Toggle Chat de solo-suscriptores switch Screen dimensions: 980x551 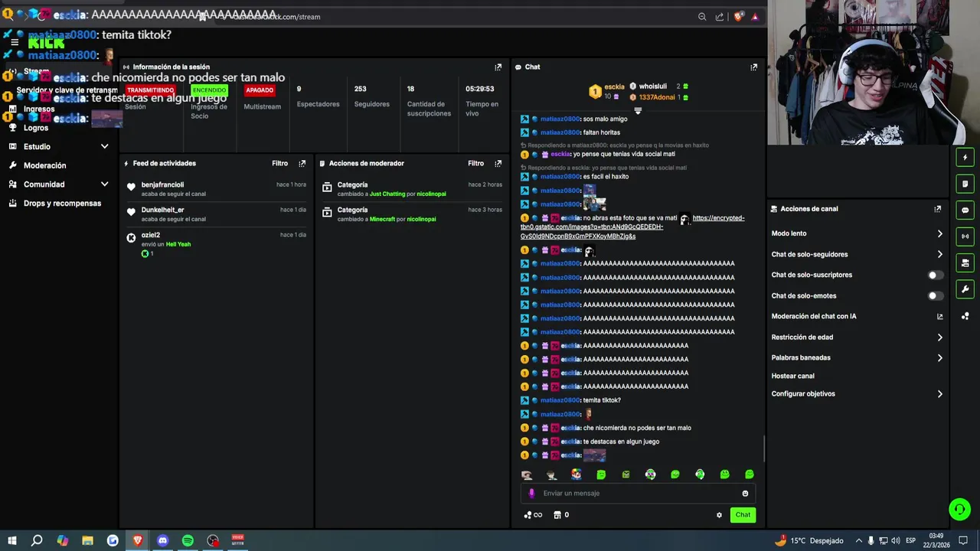coord(935,275)
